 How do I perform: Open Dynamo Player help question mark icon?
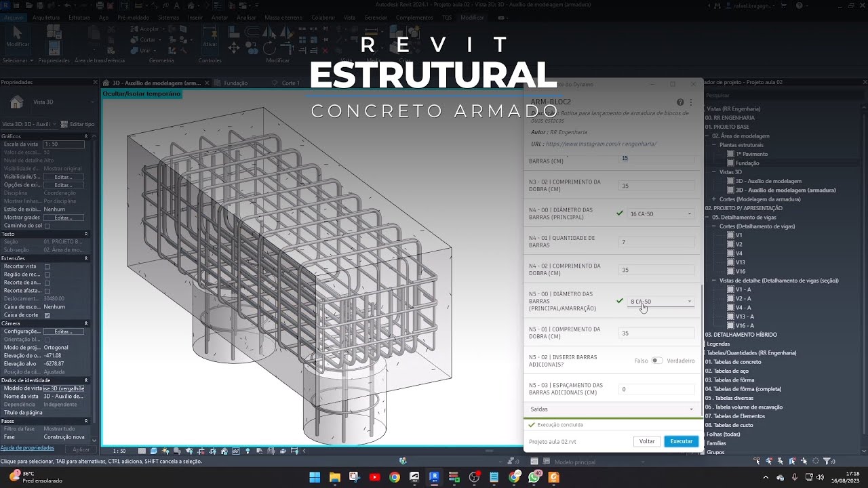tap(680, 102)
